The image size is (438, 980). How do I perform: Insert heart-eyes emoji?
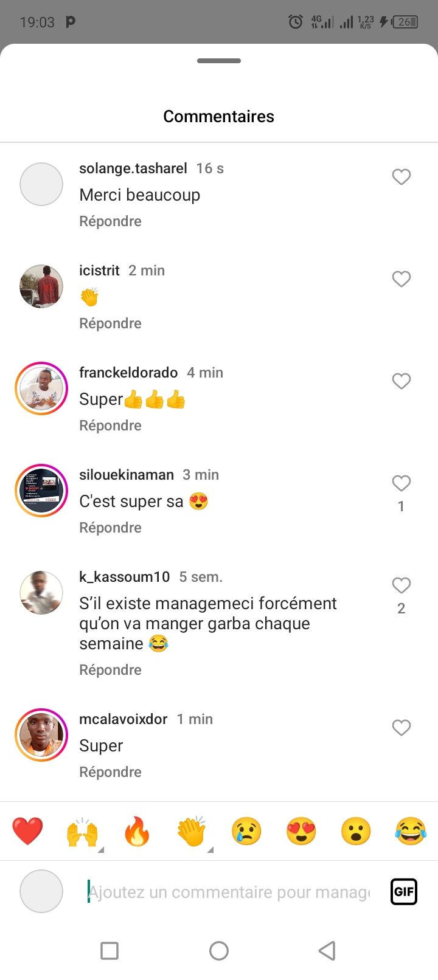[x=301, y=831]
